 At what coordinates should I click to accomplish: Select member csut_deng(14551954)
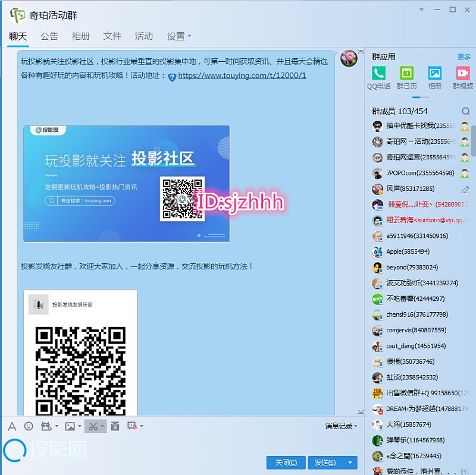pyautogui.click(x=420, y=346)
